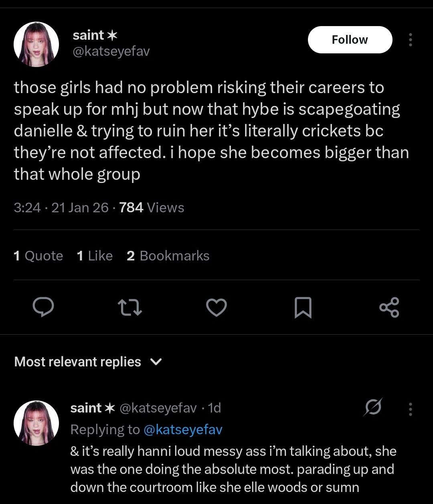
Task: Follow the saint account
Action: (350, 40)
